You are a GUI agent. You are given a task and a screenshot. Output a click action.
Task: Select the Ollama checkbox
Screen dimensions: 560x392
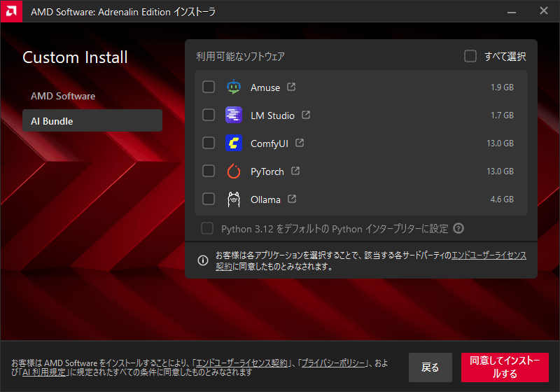[209, 199]
